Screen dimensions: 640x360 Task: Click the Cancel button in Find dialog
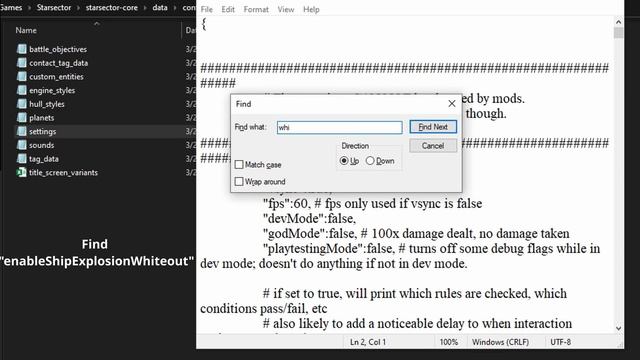[433, 146]
